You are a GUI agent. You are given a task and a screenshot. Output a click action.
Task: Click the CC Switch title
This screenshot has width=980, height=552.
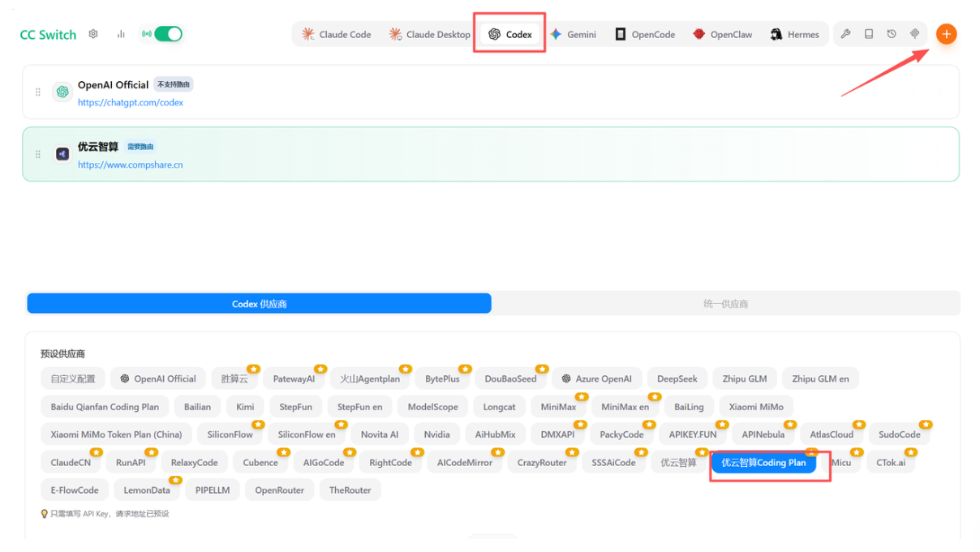pyautogui.click(x=48, y=34)
